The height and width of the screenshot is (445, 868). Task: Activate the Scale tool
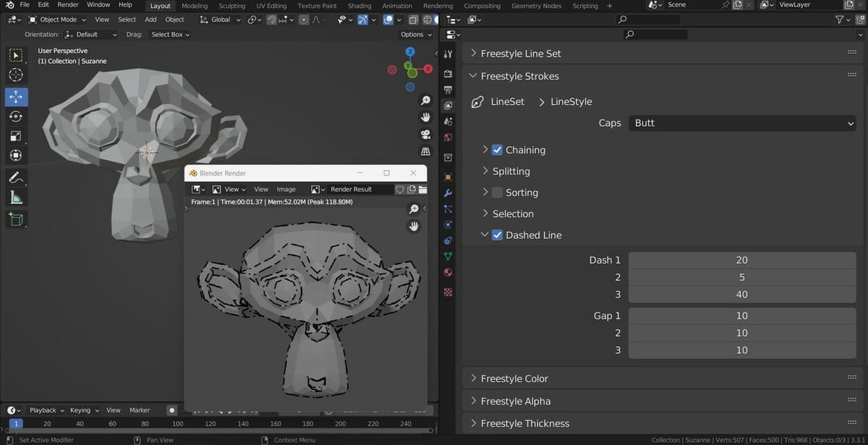pyautogui.click(x=16, y=136)
